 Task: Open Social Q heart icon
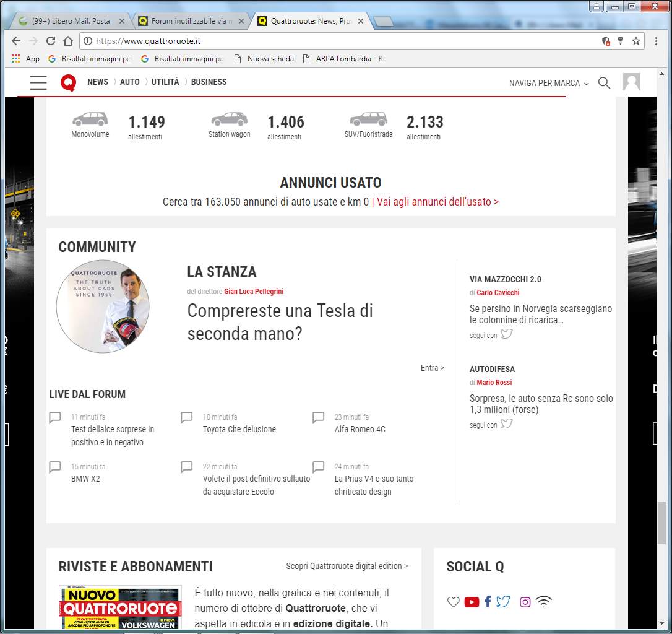pos(454,602)
